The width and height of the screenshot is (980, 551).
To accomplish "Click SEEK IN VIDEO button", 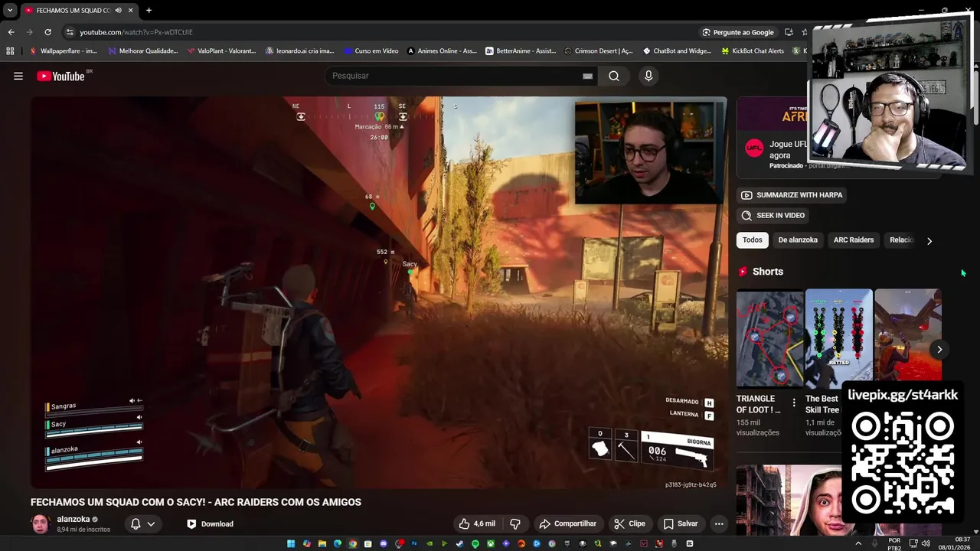I will point(773,216).
